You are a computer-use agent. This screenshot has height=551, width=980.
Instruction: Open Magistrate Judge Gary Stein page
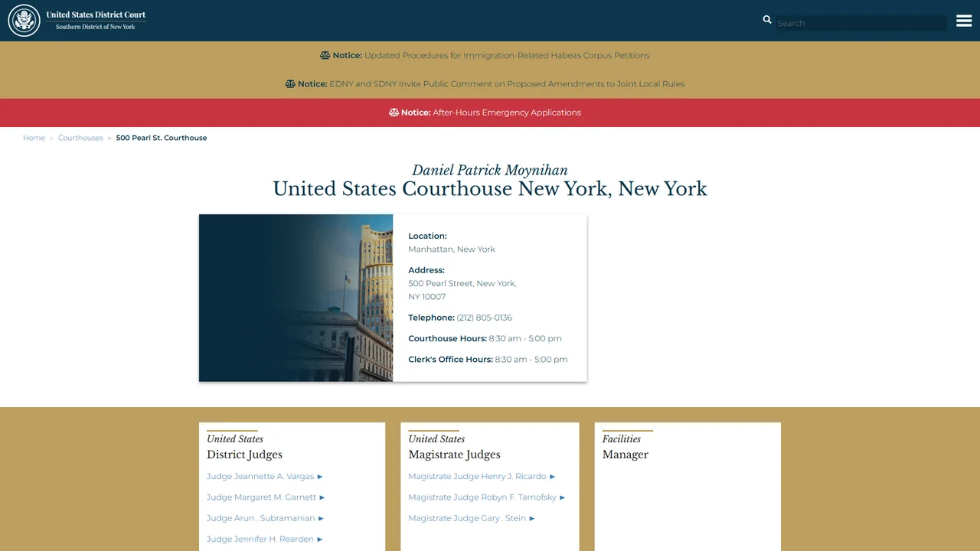coord(472,518)
